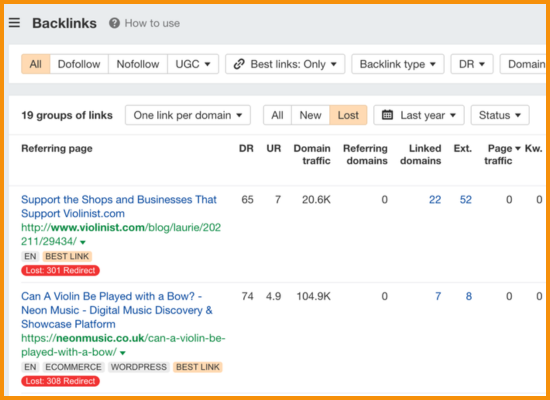This screenshot has height=400, width=550.
Task: Open the Domain filter dropdown
Action: coord(523,64)
